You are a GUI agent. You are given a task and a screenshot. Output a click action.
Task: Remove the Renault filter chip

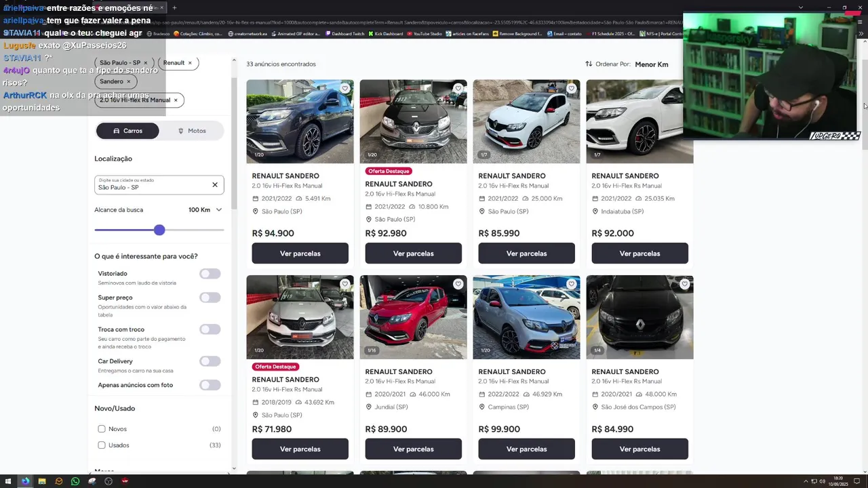pos(190,63)
